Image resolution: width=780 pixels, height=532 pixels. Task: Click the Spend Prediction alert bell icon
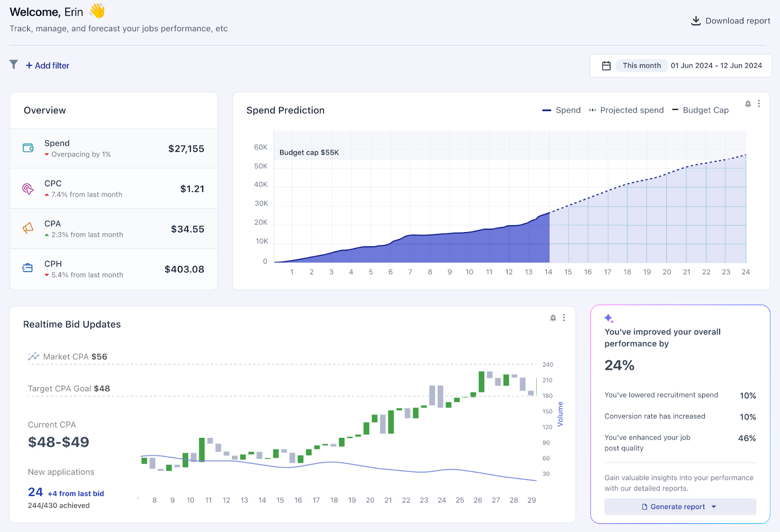point(748,104)
